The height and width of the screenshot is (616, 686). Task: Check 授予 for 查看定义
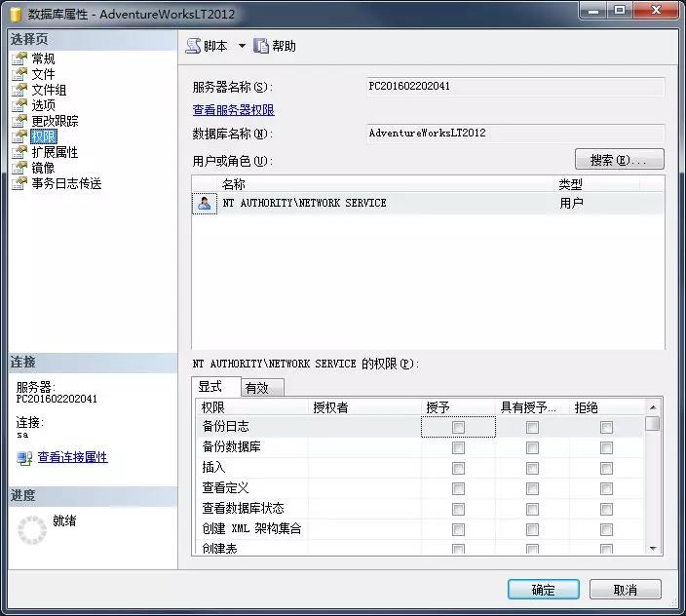click(x=459, y=488)
